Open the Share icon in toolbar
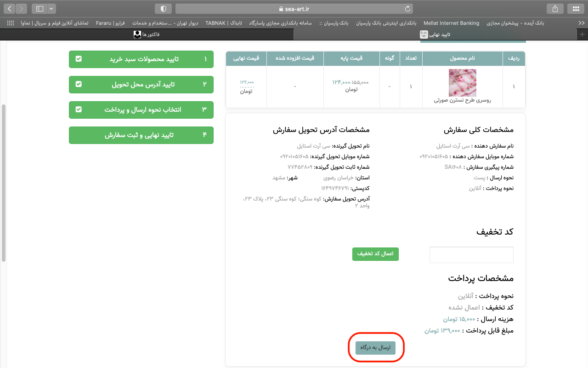This screenshot has width=588, height=368. tap(555, 9)
